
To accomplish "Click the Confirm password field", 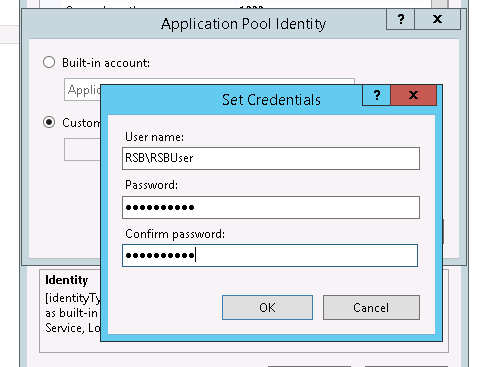I will (270, 255).
